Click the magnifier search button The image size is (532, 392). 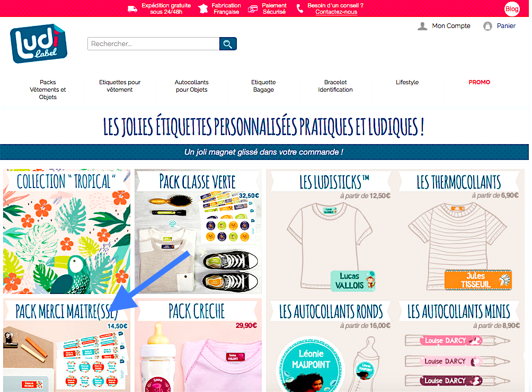[228, 44]
